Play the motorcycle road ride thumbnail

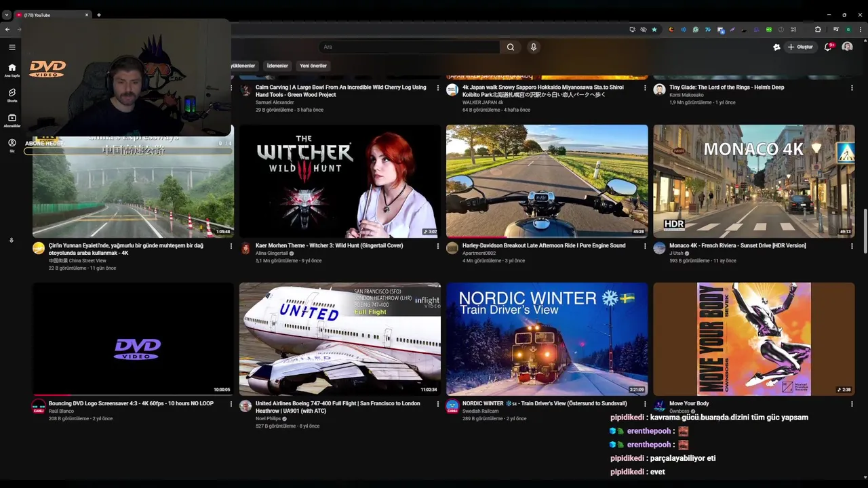pyautogui.click(x=547, y=181)
